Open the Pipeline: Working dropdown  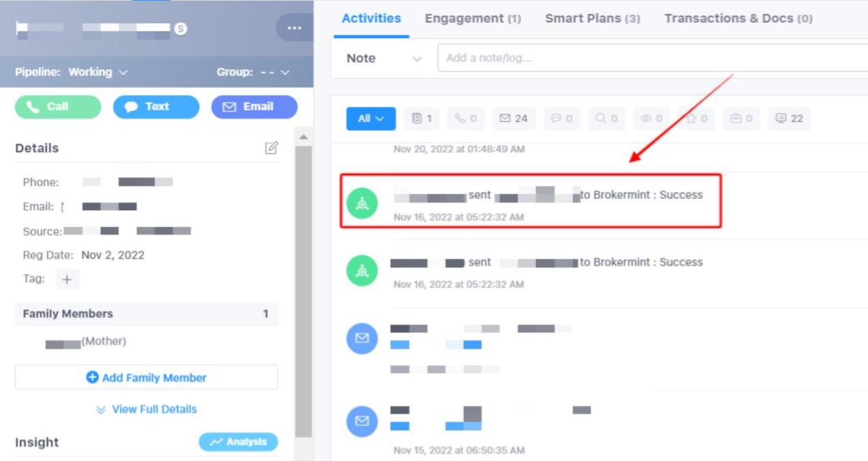[x=71, y=72]
